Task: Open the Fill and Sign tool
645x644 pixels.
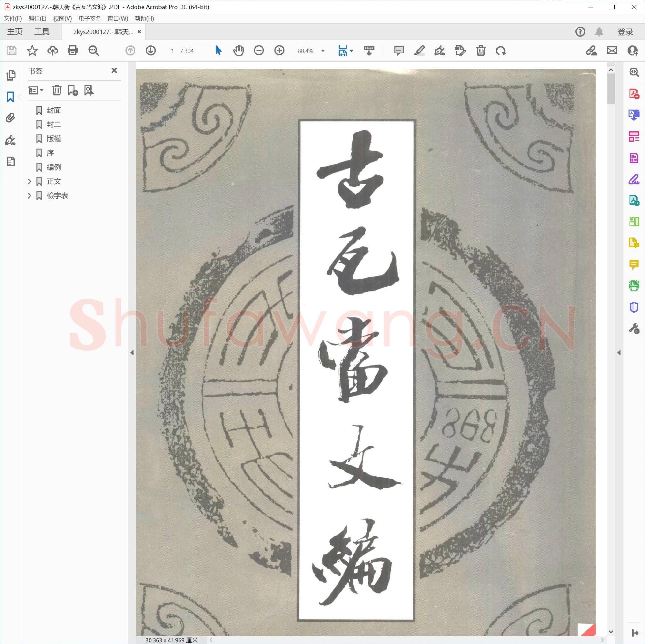Action: point(634,179)
